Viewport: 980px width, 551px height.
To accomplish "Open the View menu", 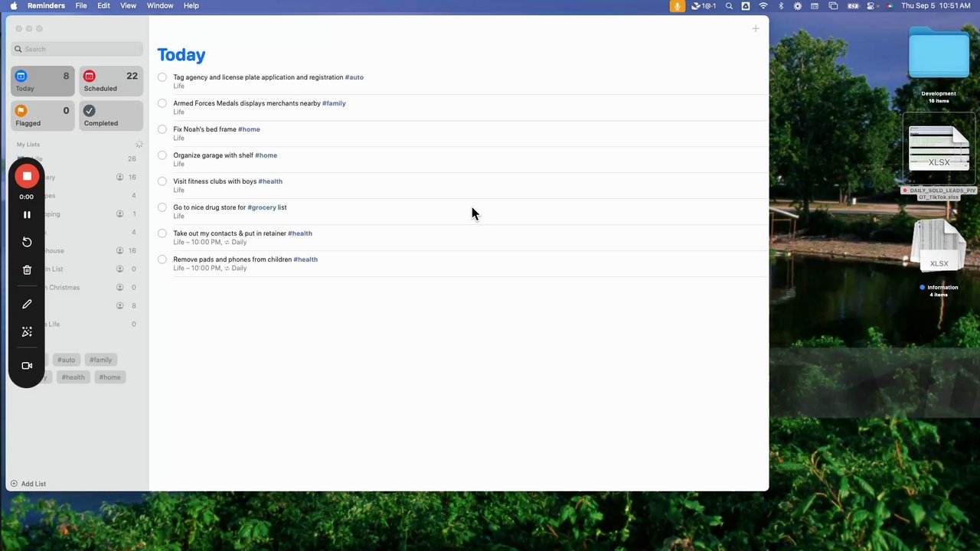I will pyautogui.click(x=128, y=6).
